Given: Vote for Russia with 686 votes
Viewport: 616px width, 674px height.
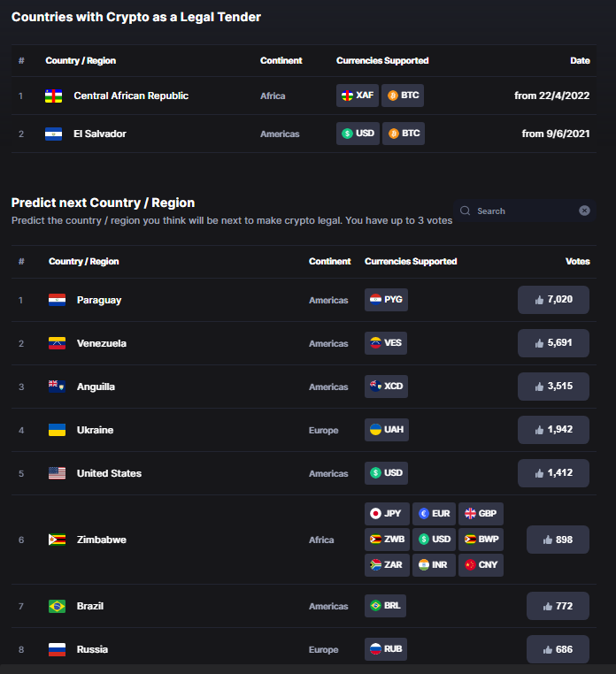Looking at the screenshot, I should [558, 649].
